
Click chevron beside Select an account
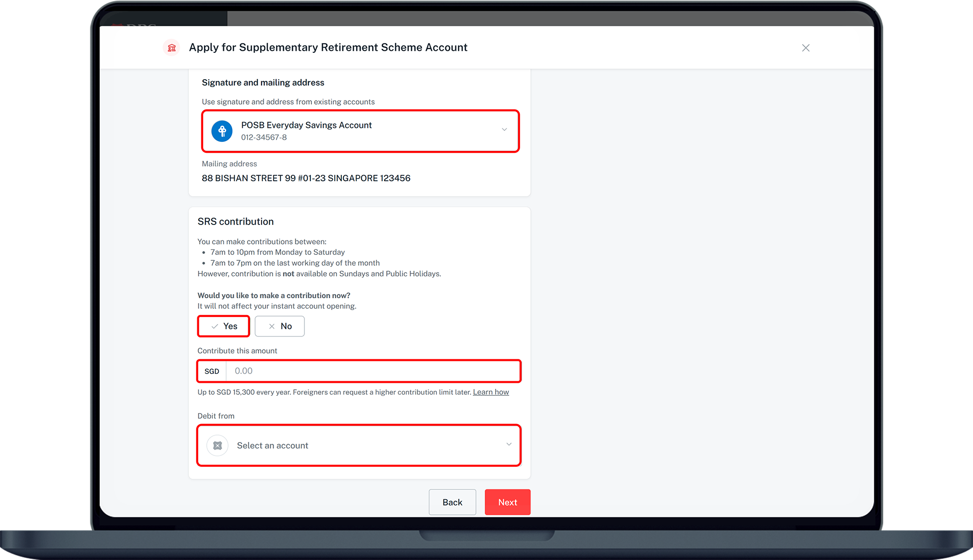tap(509, 445)
